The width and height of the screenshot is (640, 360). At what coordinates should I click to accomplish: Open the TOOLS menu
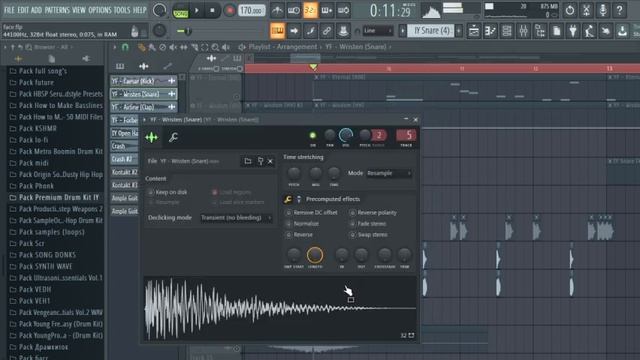click(122, 10)
